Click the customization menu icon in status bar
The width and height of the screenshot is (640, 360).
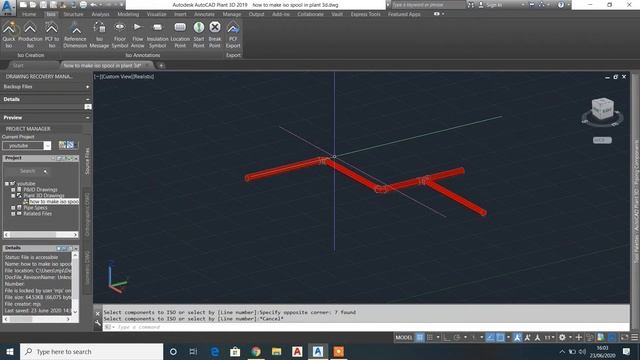coord(635,337)
